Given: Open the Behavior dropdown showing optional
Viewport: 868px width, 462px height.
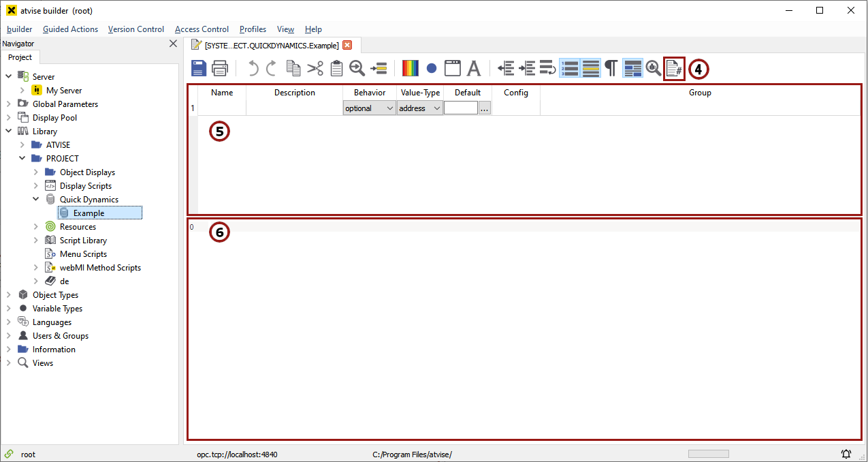Looking at the screenshot, I should click(369, 108).
